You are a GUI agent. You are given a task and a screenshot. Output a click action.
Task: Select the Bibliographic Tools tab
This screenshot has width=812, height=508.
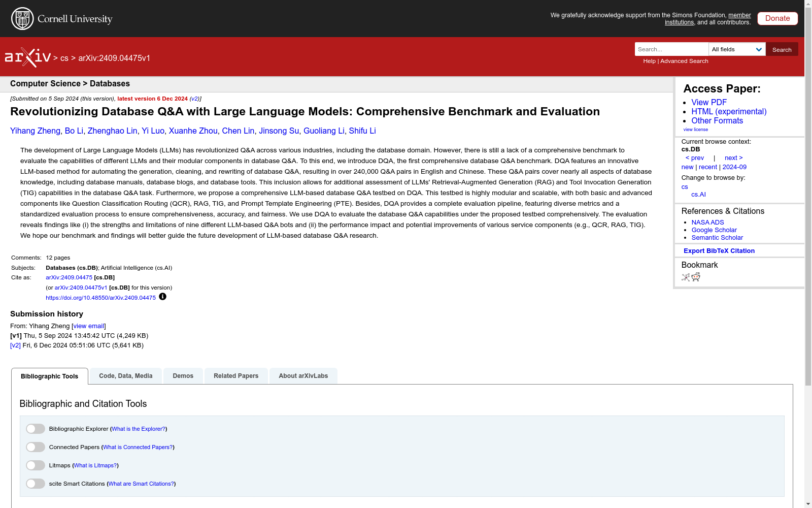point(50,376)
